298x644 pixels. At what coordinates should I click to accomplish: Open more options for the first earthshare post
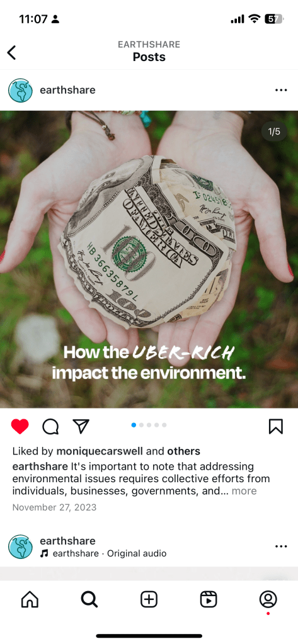pos(281,90)
